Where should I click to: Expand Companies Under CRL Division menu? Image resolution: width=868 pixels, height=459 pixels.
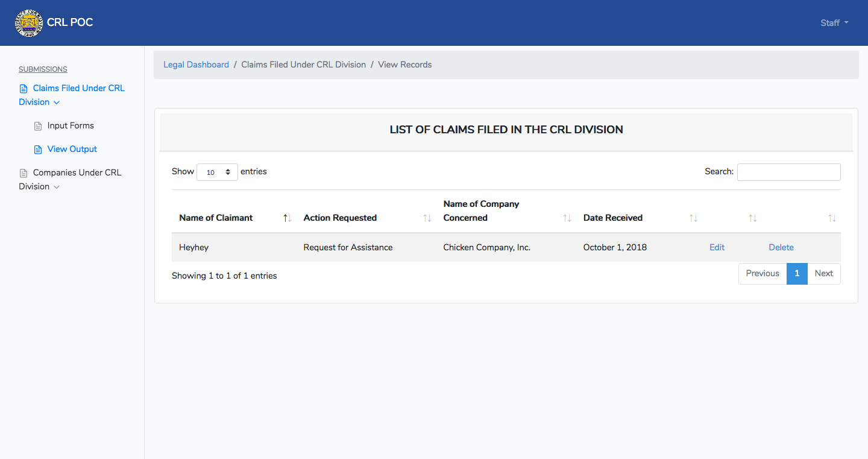click(x=70, y=179)
